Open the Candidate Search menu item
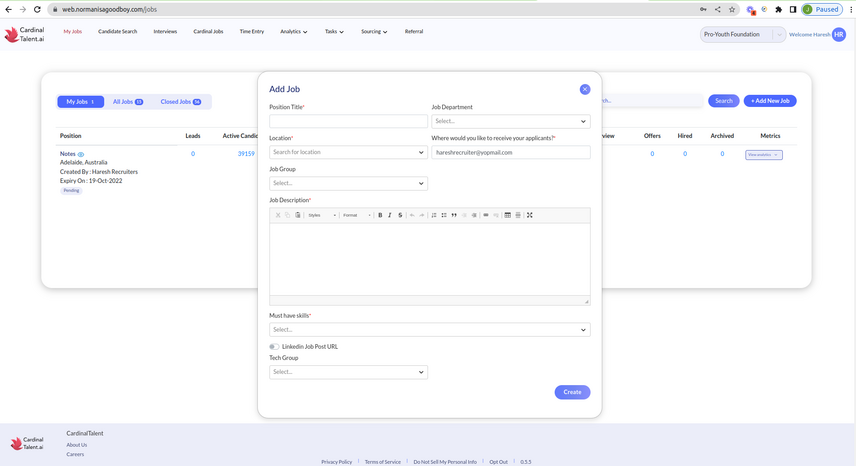This screenshot has width=856, height=466. 117,32
